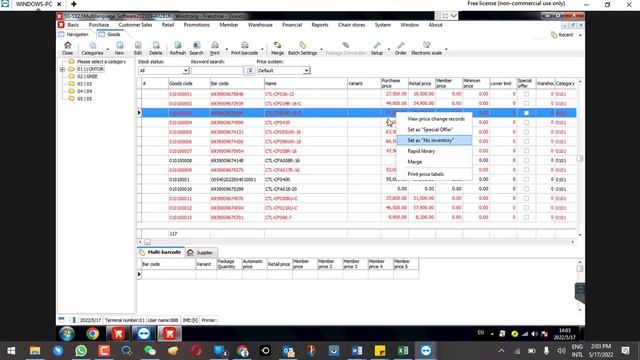This screenshot has width=640, height=360.
Task: Click the goods grid horizontal scrollbar thumb
Action: coord(147,242)
